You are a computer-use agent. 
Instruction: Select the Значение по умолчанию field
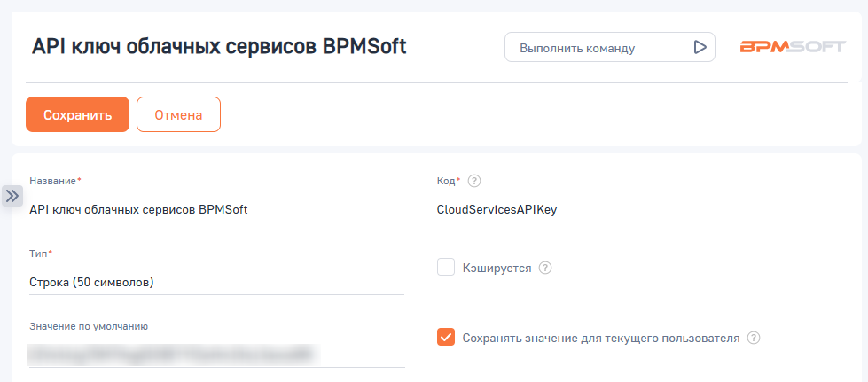tap(217, 355)
